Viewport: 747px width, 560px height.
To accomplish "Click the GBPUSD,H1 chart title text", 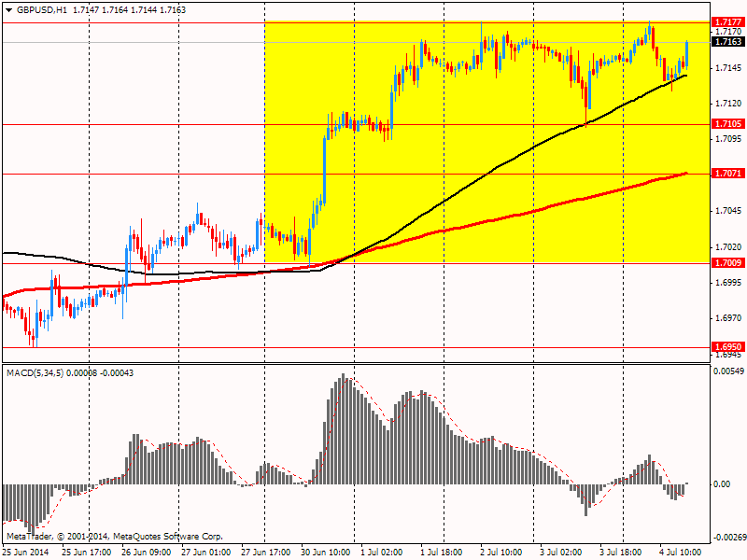I will click(42, 10).
